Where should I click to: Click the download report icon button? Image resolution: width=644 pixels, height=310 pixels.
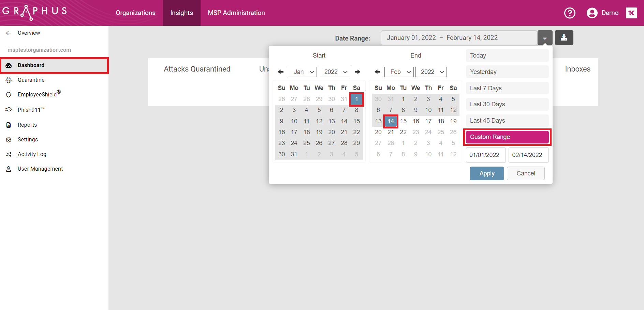pyautogui.click(x=564, y=37)
